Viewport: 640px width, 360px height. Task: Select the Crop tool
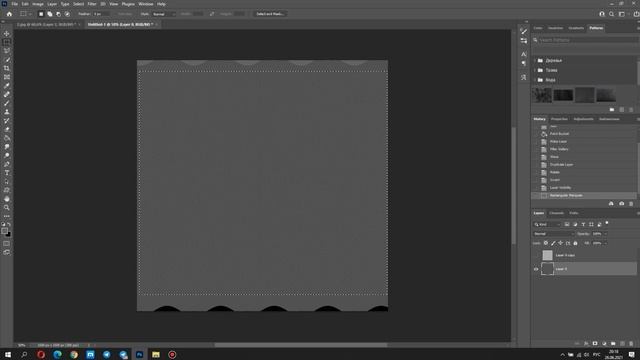pyautogui.click(x=7, y=68)
